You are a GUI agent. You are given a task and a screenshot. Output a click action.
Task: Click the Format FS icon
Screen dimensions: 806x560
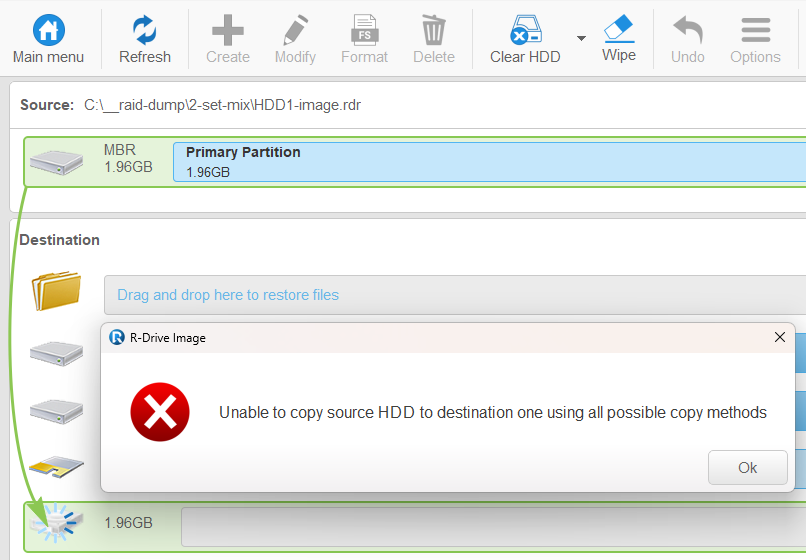364,30
